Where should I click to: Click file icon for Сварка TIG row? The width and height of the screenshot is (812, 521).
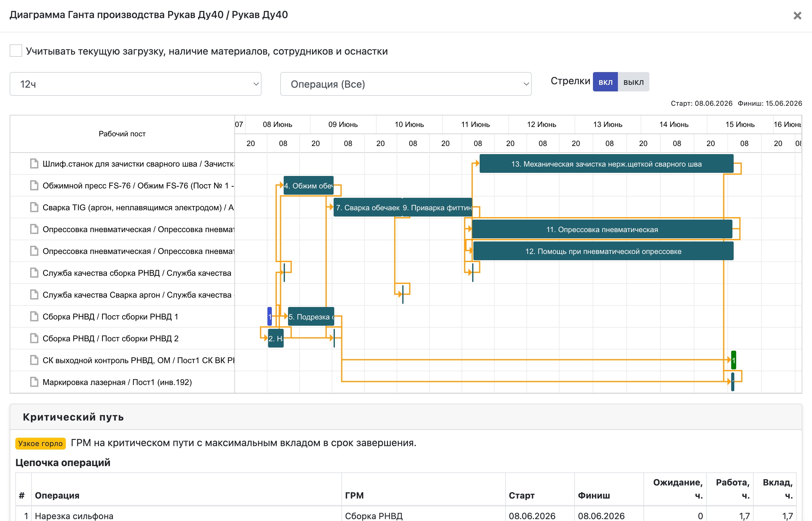pyautogui.click(x=34, y=207)
